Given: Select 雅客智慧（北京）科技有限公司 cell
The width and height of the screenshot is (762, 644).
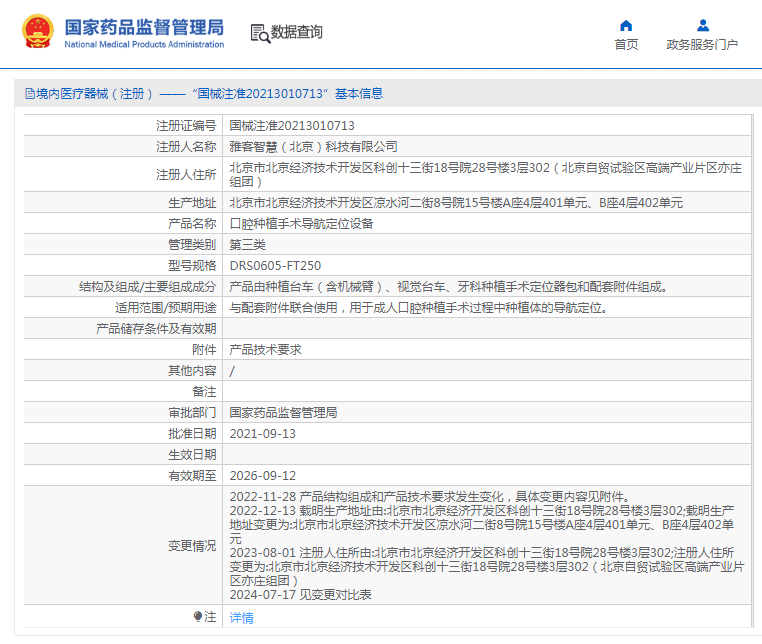Looking at the screenshot, I should (x=313, y=147).
